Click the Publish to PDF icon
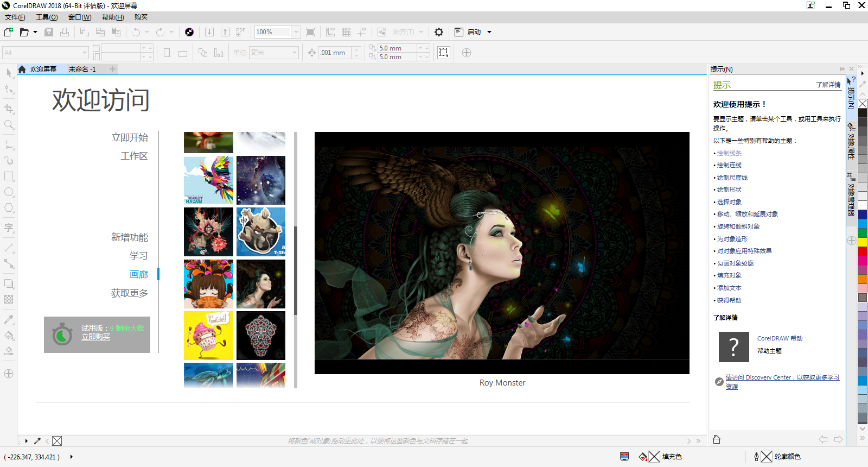 pos(241,32)
